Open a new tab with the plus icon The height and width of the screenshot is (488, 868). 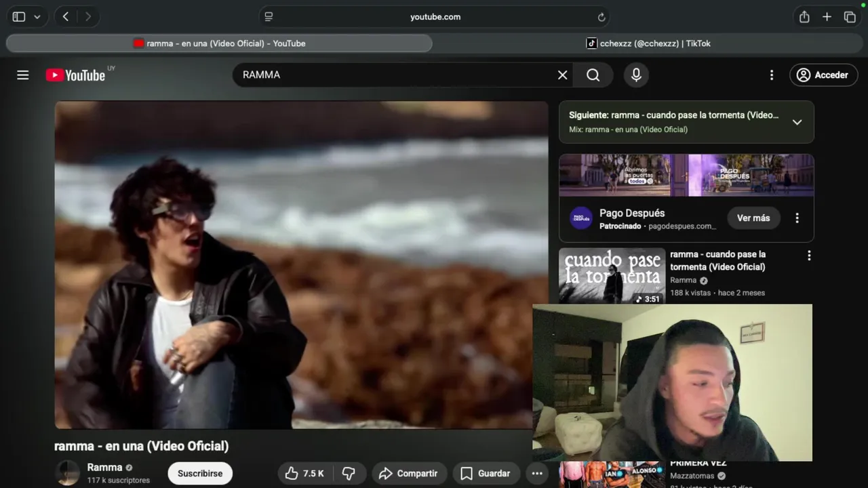(x=827, y=17)
